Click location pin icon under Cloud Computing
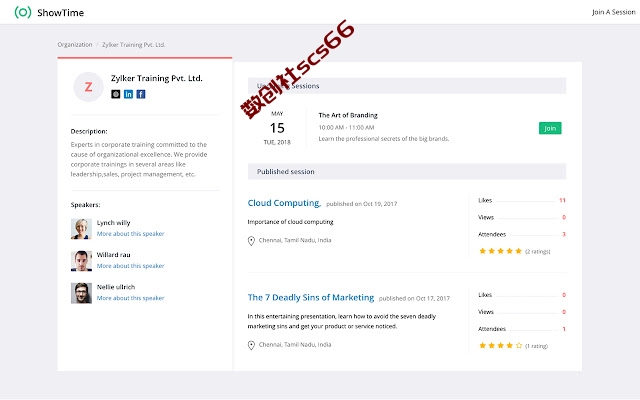This screenshot has width=640, height=400. 251,241
